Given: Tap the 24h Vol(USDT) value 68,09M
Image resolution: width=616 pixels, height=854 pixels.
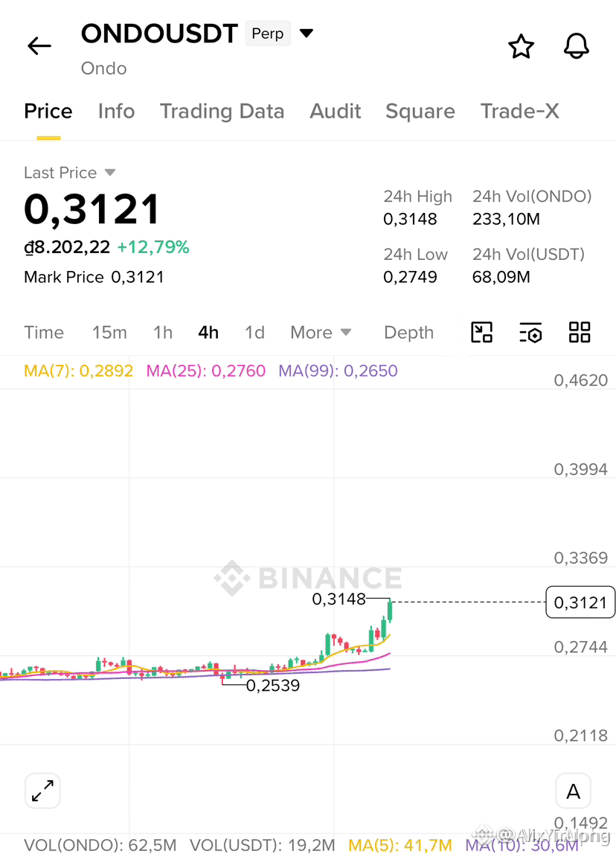Looking at the screenshot, I should (x=501, y=277).
